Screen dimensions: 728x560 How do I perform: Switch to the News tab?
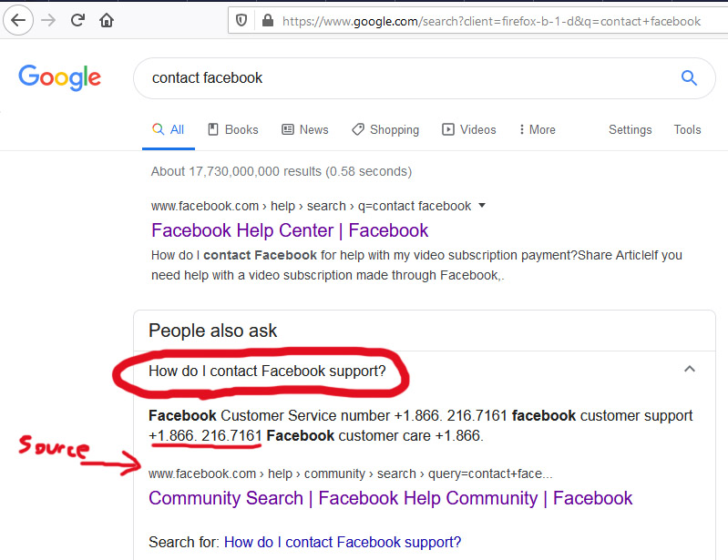(x=305, y=130)
